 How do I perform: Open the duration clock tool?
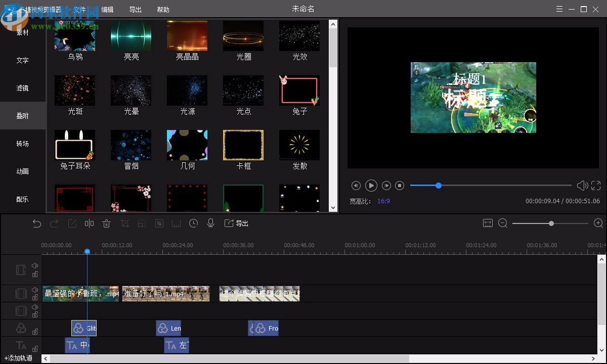(x=193, y=223)
